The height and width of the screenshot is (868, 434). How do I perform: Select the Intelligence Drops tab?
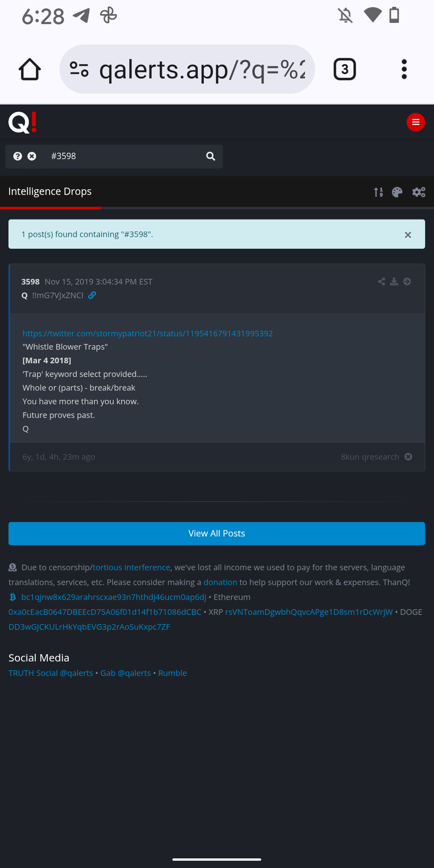point(50,192)
